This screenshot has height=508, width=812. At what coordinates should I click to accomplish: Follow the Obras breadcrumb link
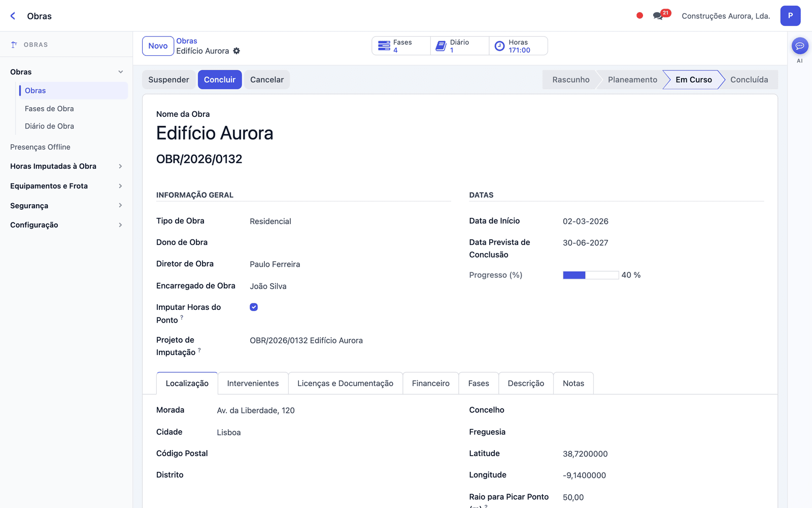(187, 41)
